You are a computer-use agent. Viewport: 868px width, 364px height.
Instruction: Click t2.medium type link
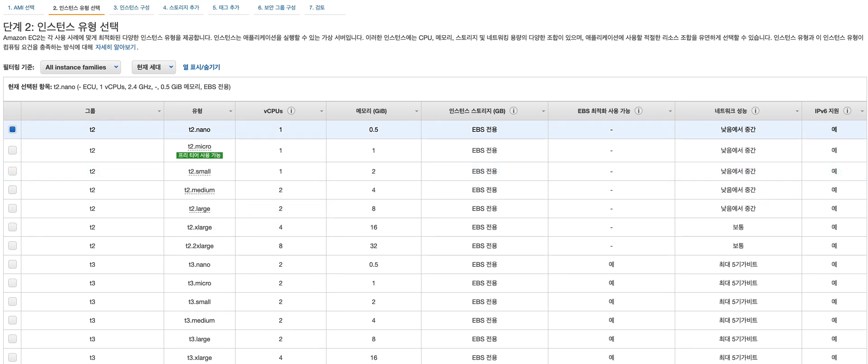pos(200,190)
